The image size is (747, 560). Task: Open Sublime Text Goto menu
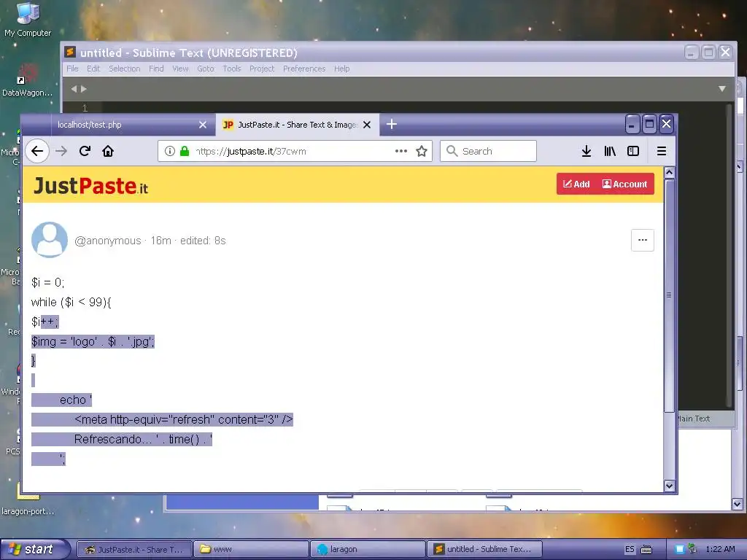(206, 69)
